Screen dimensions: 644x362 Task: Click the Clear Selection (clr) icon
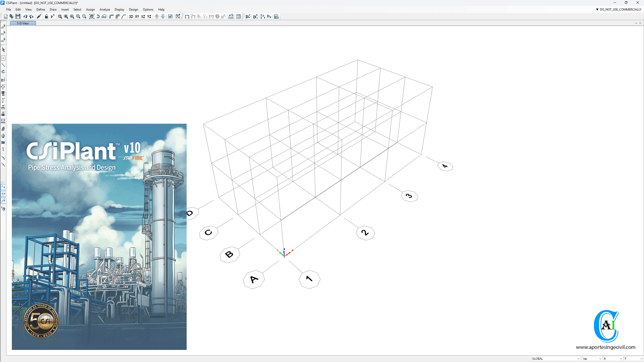[x=3, y=40]
